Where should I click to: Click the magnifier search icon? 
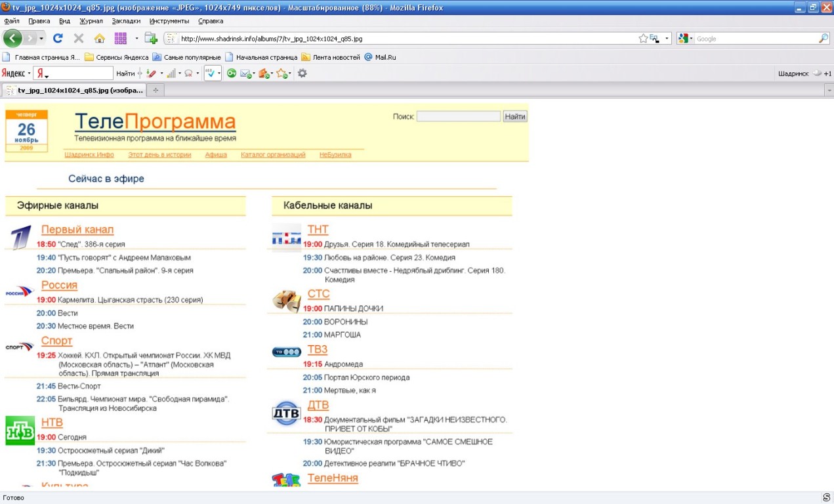824,39
